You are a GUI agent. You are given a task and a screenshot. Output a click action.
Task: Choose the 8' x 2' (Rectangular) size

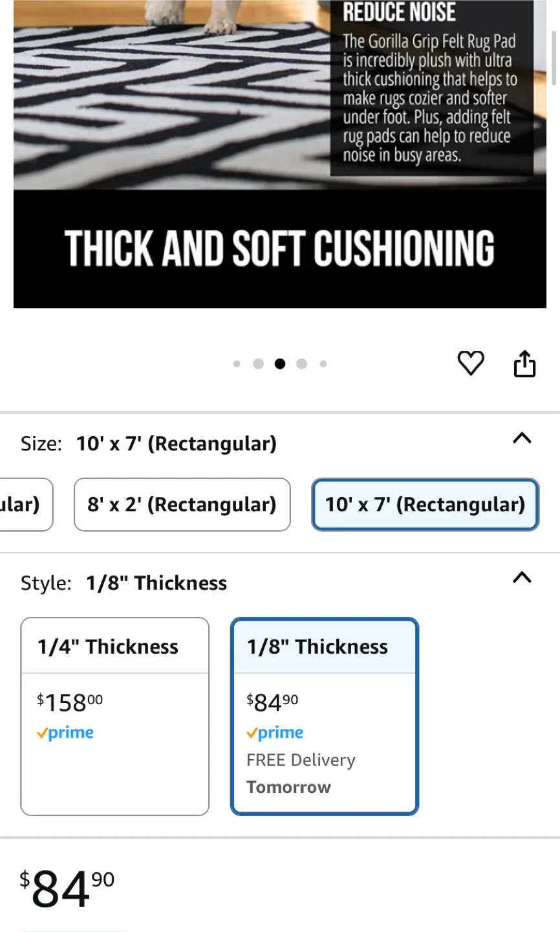pos(182,504)
